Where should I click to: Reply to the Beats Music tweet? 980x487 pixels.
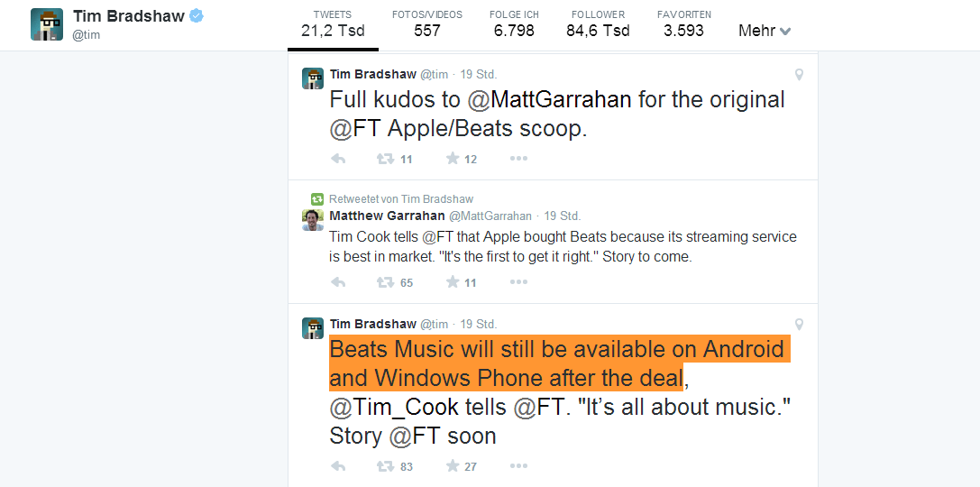coord(338,466)
